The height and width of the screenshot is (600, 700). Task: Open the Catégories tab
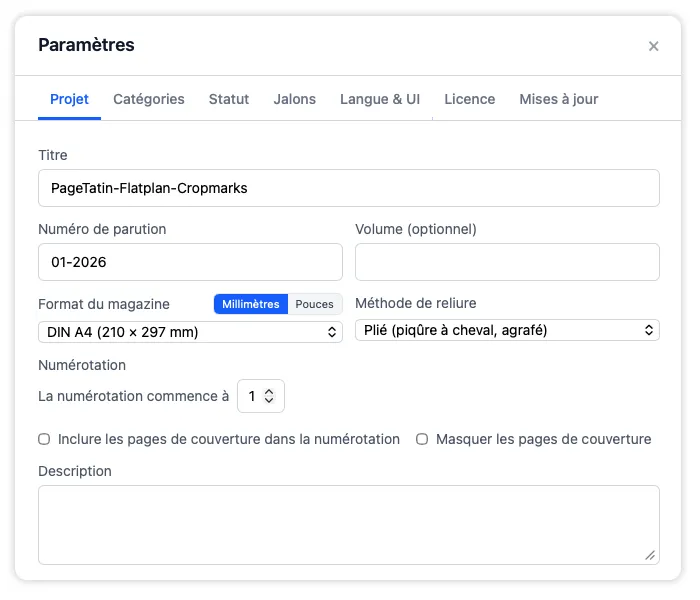pos(149,99)
